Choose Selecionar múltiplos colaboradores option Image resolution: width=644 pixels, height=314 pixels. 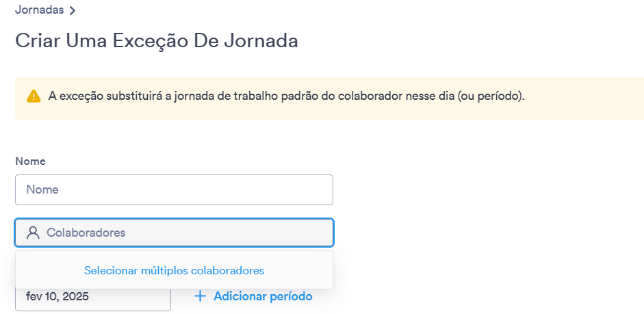point(174,270)
